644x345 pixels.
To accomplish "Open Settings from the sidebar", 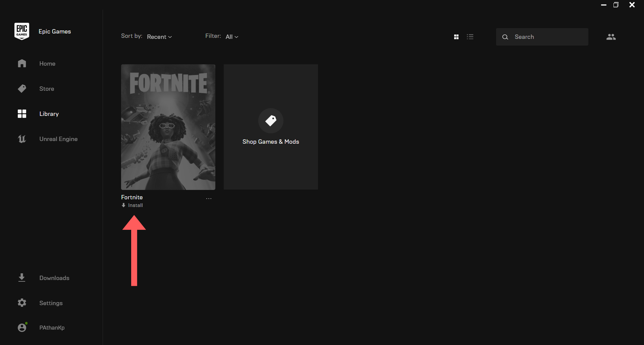I will click(51, 303).
